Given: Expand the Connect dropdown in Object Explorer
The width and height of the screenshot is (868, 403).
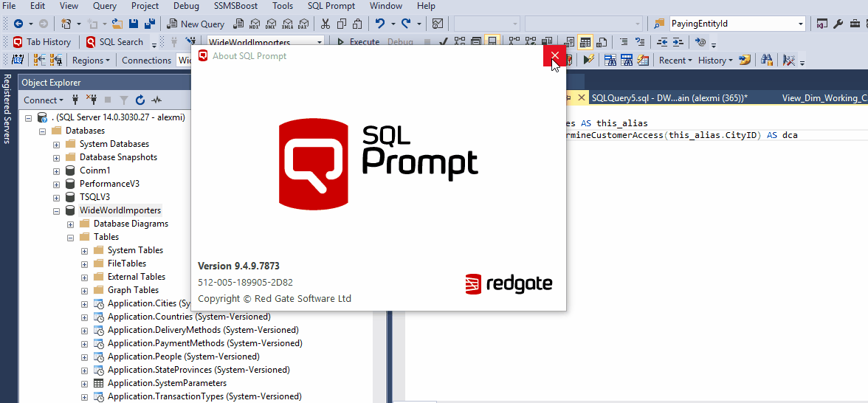Looking at the screenshot, I should click(43, 100).
